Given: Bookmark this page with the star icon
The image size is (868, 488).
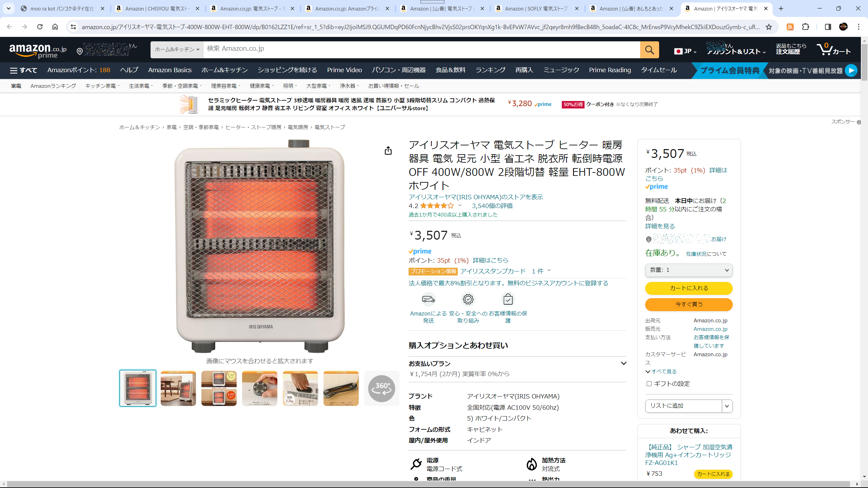Looking at the screenshot, I should [769, 27].
